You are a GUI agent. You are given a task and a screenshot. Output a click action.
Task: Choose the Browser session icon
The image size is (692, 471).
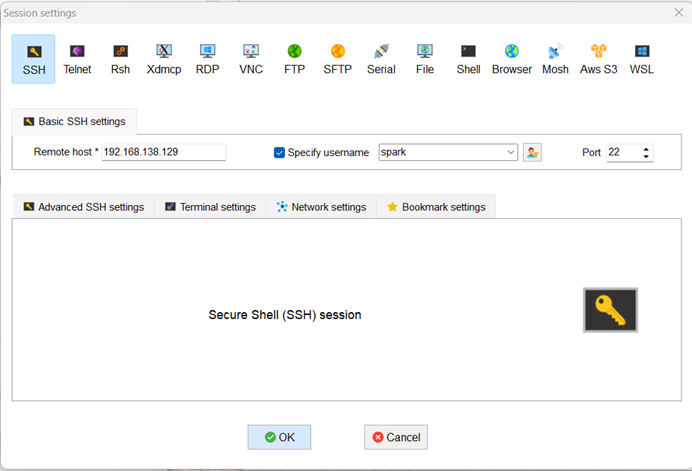click(512, 59)
